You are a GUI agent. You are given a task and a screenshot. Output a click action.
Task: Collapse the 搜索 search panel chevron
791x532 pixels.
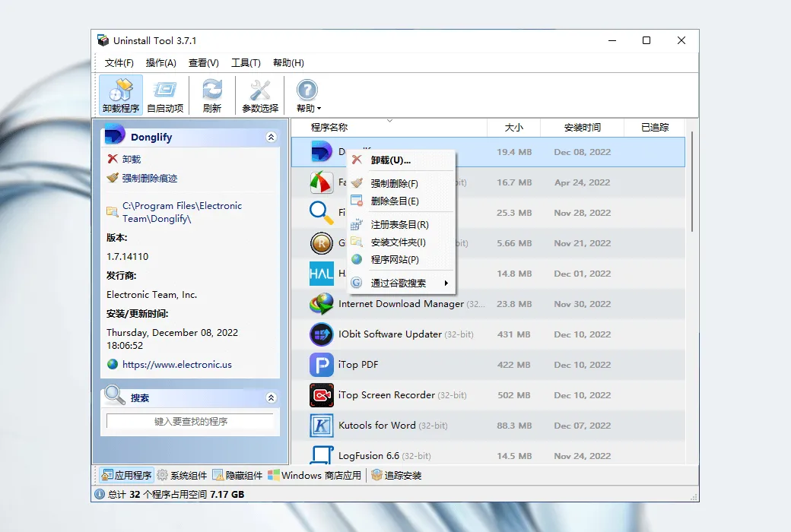(x=271, y=398)
